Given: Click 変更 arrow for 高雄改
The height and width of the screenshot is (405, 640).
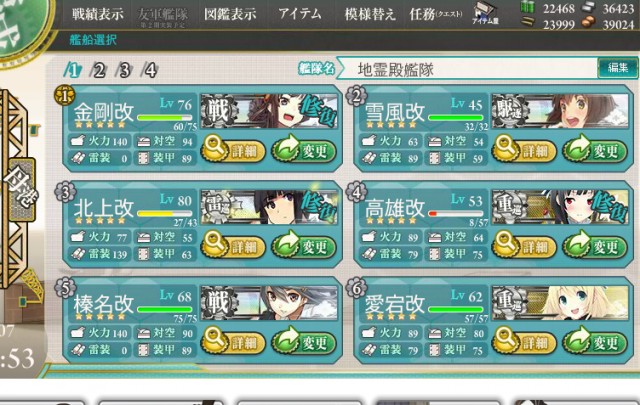Looking at the screenshot, I should 595,245.
